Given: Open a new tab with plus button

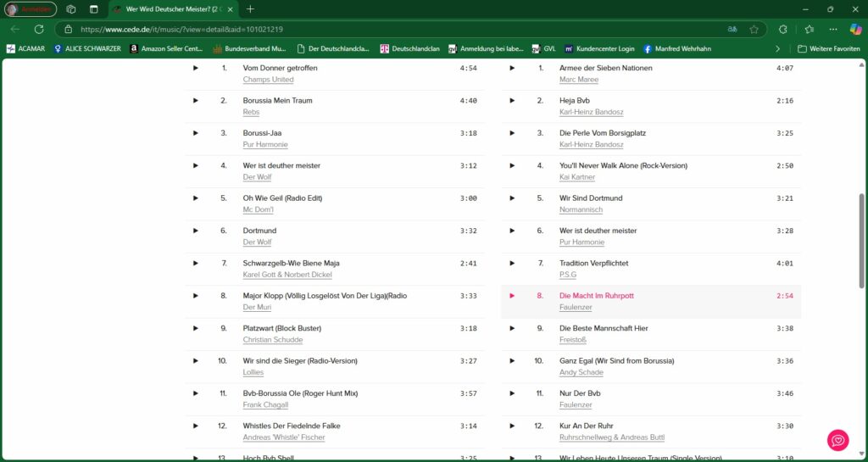Looking at the screenshot, I should (x=250, y=9).
